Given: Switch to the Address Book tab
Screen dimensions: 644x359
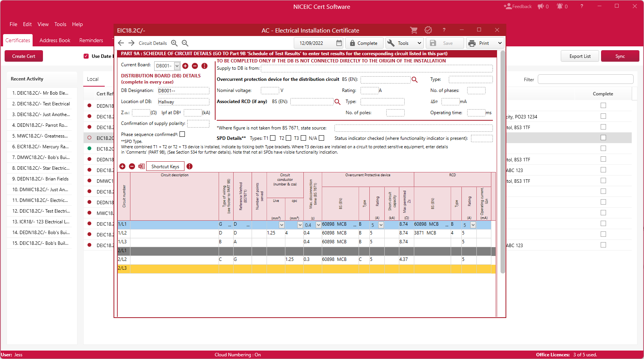Looking at the screenshot, I should coord(55,40).
